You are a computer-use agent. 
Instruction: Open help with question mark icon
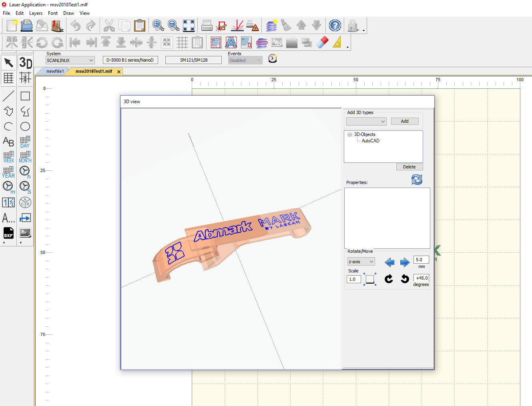pos(335,26)
